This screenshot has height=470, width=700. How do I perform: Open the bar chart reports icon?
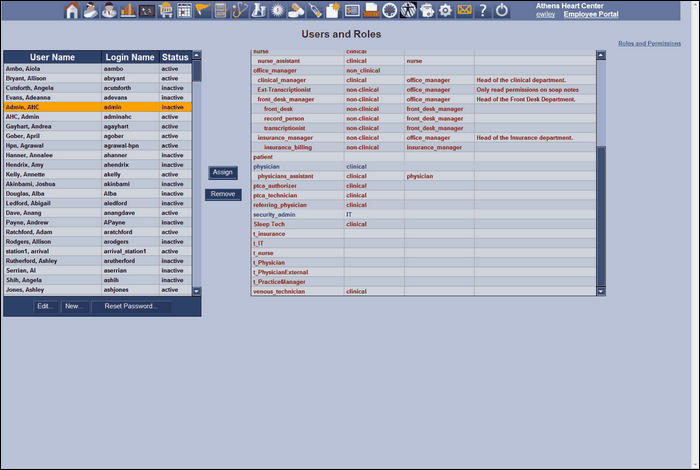point(128,10)
